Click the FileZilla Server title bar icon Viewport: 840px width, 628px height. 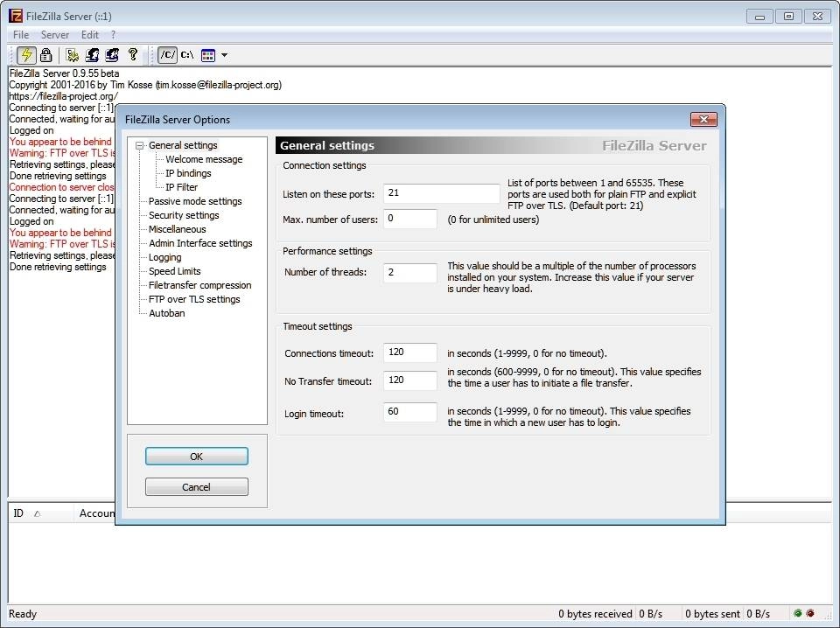tap(16, 16)
